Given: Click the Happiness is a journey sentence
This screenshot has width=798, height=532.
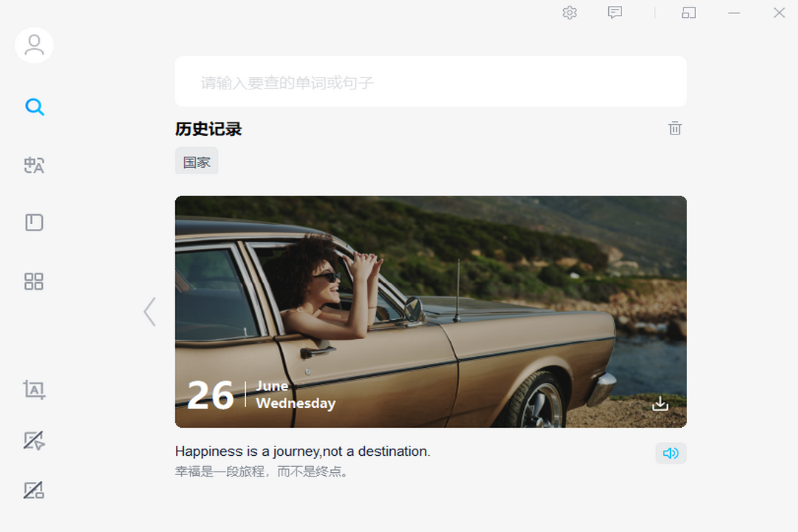Looking at the screenshot, I should [302, 451].
